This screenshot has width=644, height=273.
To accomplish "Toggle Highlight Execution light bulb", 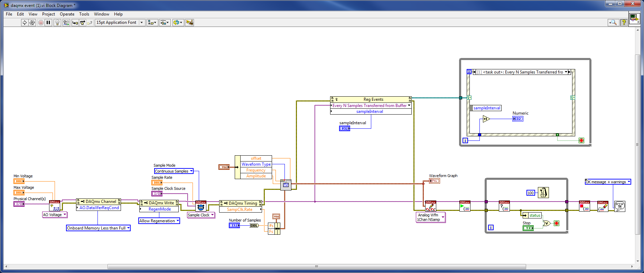I will [x=57, y=22].
